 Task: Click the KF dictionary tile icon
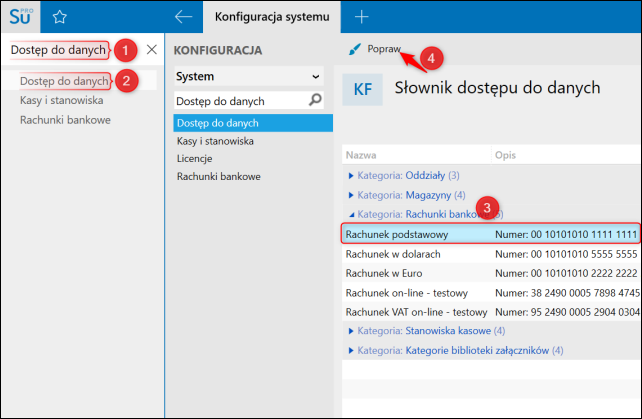tap(362, 88)
